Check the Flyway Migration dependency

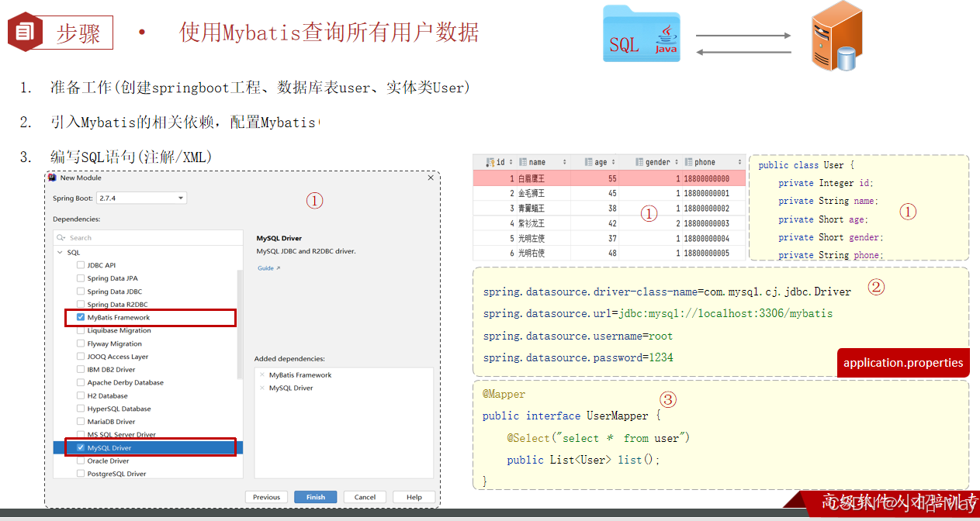point(81,343)
